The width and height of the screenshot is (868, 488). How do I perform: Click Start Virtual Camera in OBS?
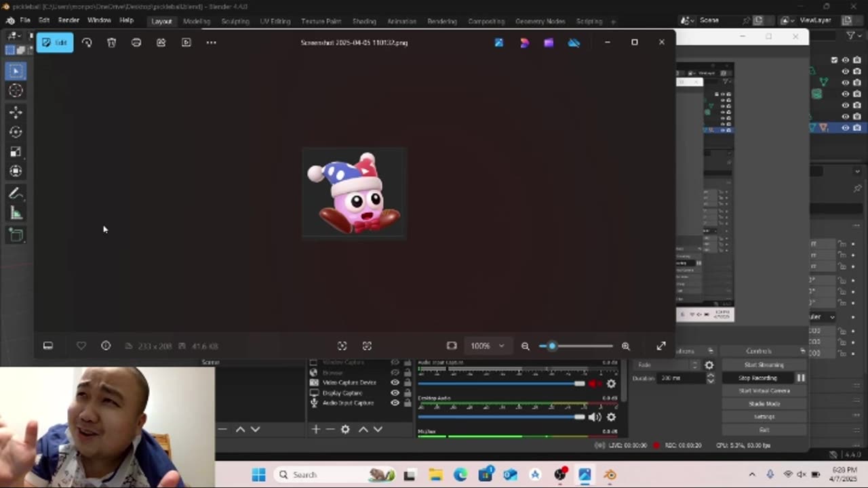click(764, 390)
